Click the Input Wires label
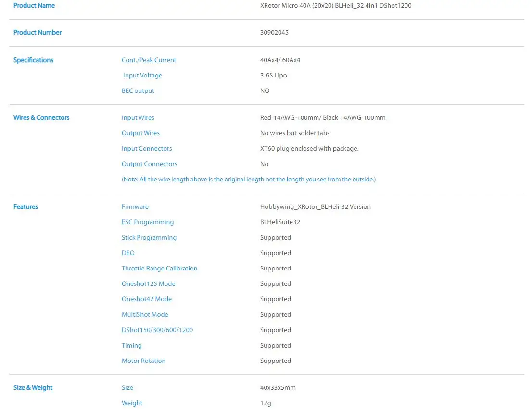 [x=138, y=117]
